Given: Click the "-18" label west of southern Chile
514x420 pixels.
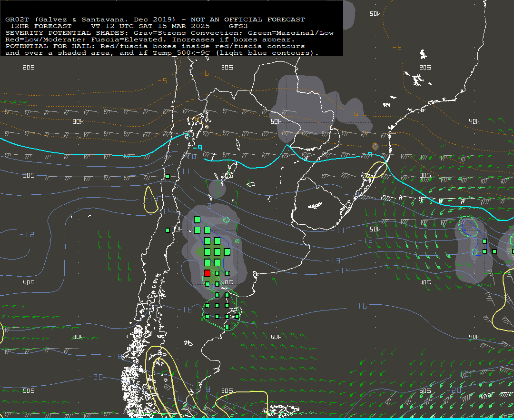Looking at the screenshot, I should [115, 357].
